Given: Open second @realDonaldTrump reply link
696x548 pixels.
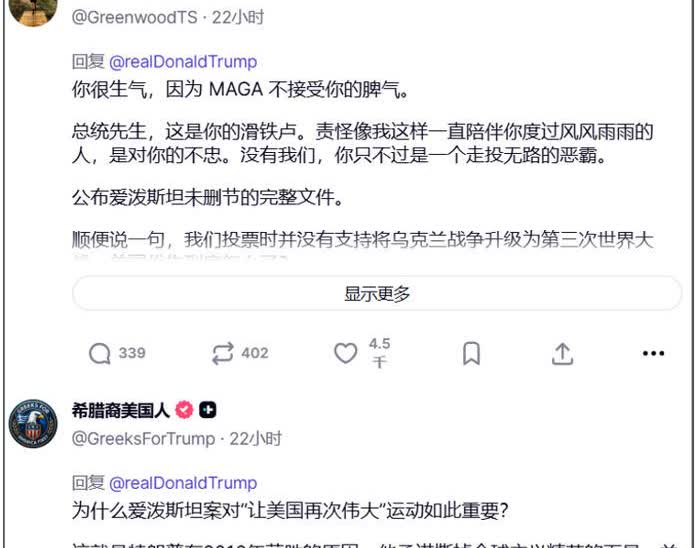Looking at the screenshot, I should (x=183, y=483).
